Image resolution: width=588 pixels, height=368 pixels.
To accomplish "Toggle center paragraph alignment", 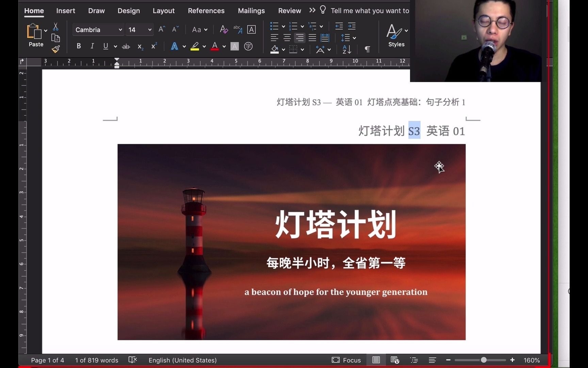I will pos(287,38).
